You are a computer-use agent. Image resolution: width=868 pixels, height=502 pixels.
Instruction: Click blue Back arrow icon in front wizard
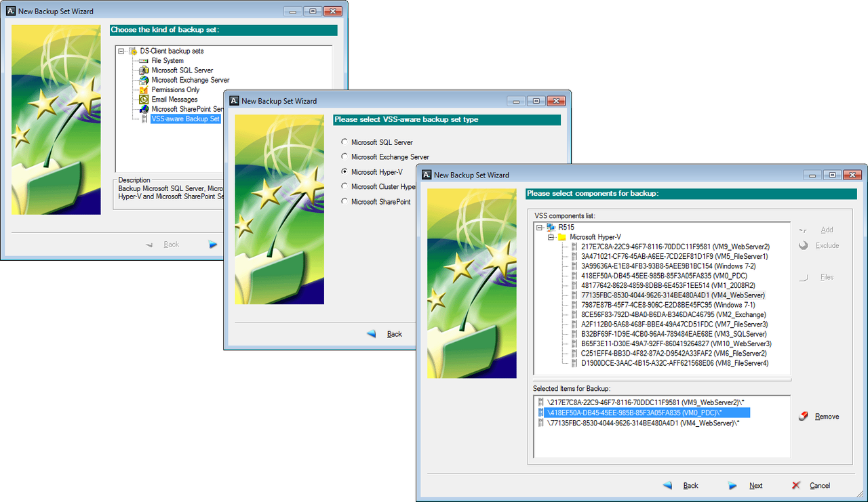click(x=667, y=485)
